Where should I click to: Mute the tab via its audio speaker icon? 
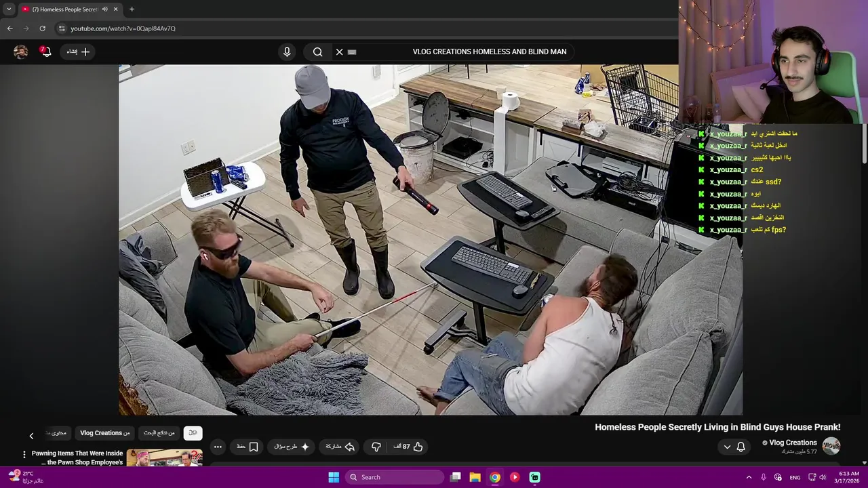(104, 9)
